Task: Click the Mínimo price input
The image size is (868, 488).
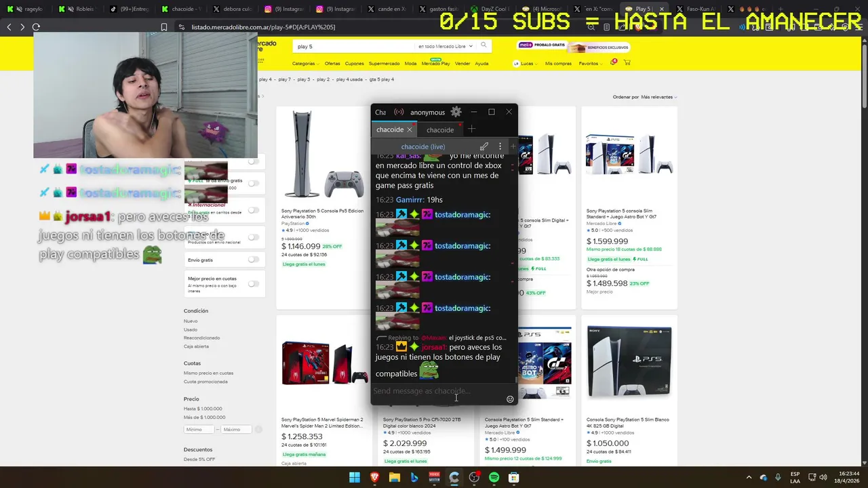Action: [x=199, y=429]
